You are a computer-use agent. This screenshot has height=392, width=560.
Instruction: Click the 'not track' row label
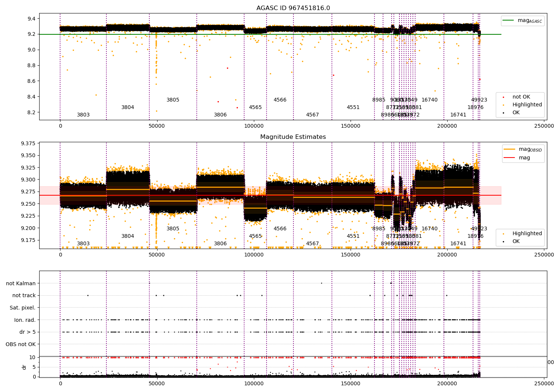(x=24, y=295)
